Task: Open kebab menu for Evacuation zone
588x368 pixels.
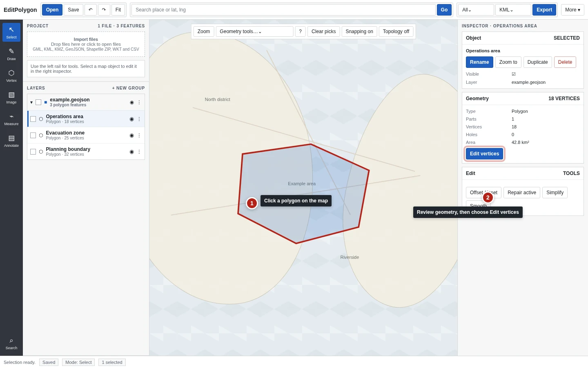Action: tap(139, 135)
